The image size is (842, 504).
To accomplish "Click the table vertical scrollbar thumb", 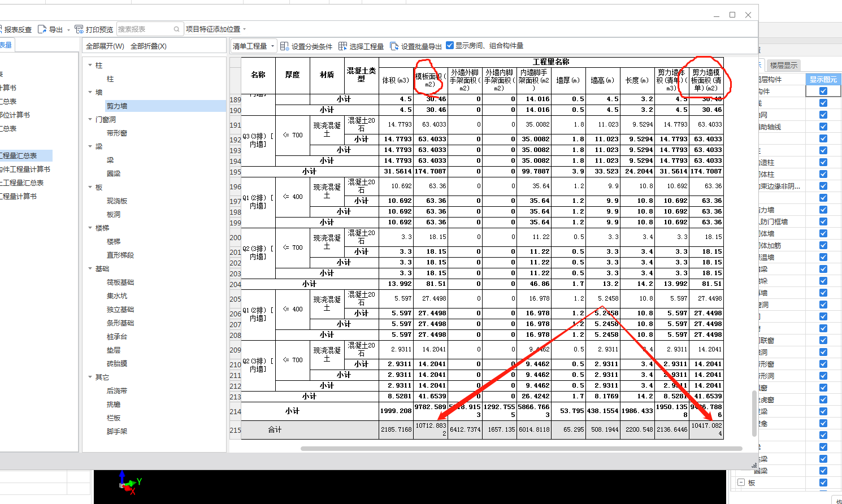I will [754, 413].
